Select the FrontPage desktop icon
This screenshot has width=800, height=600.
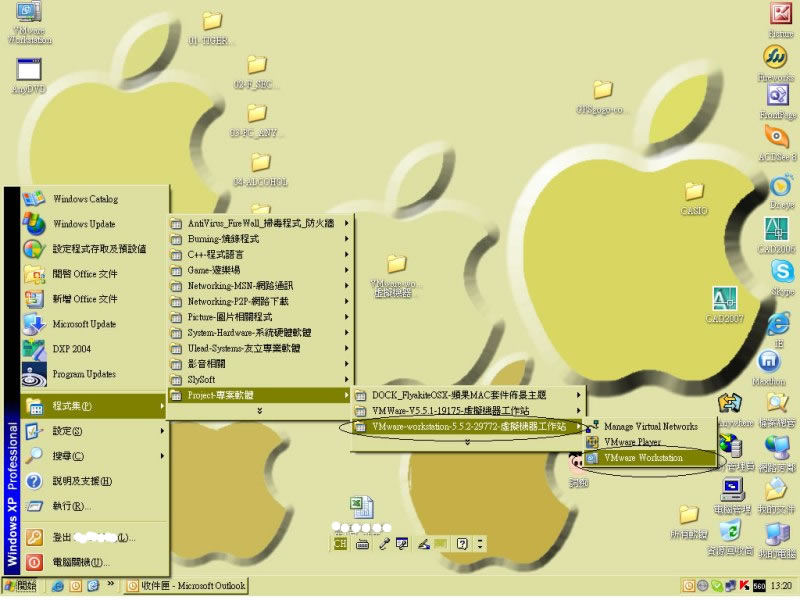778,101
